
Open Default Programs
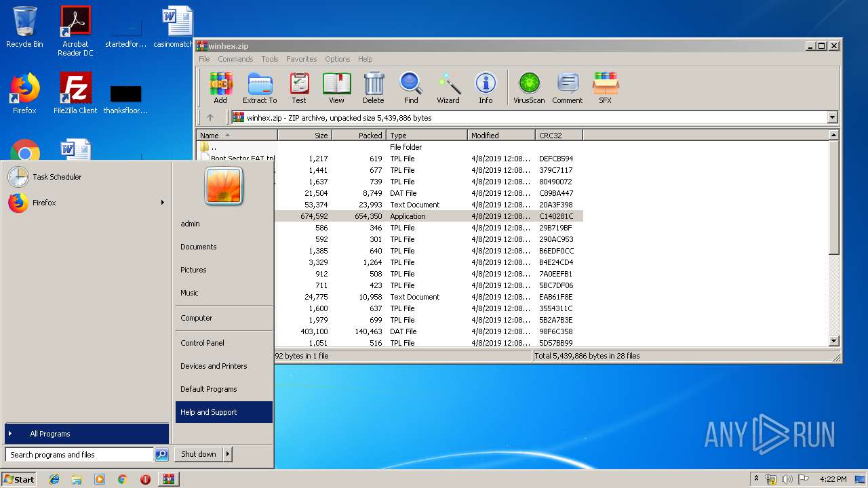pos(224,389)
